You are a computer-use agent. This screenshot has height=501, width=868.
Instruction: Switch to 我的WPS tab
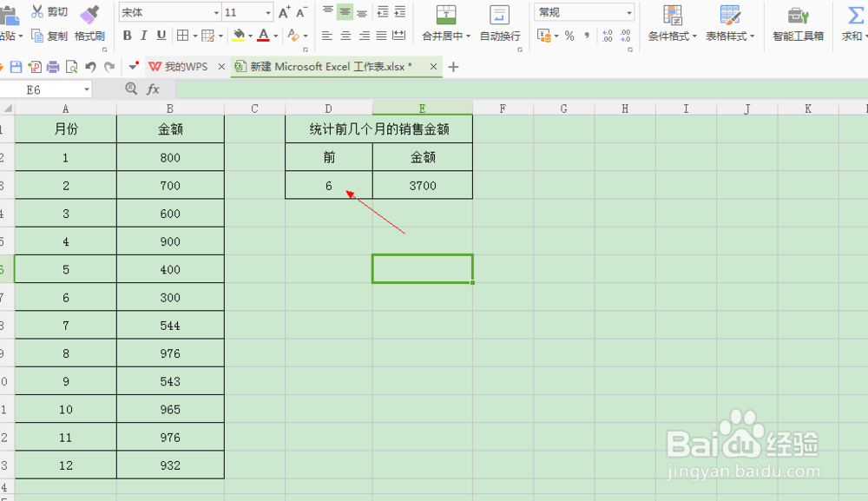[x=178, y=67]
